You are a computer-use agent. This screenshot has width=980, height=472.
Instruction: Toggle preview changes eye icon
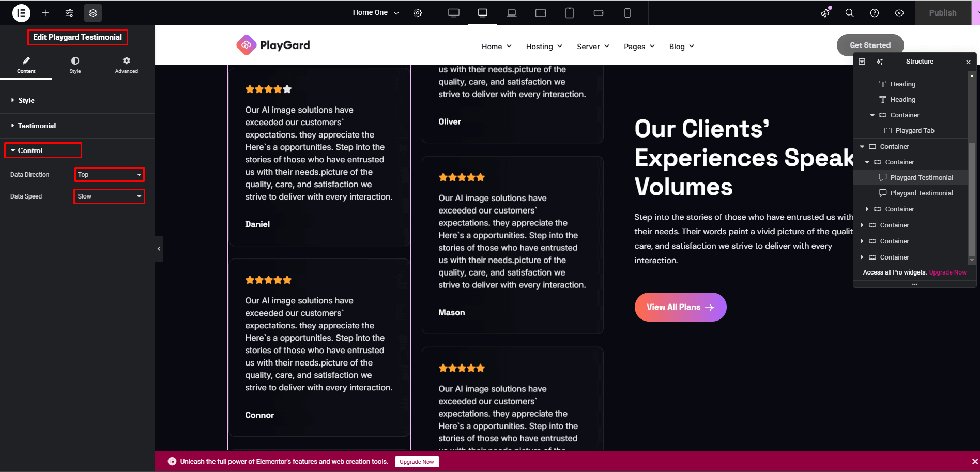(x=899, y=13)
